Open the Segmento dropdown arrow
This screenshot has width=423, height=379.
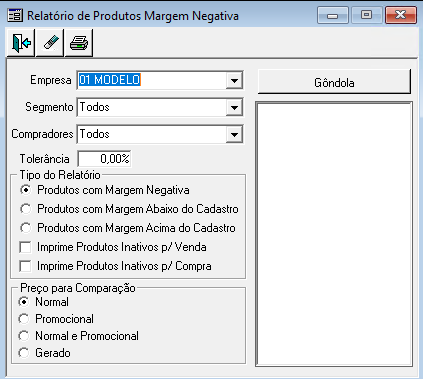(x=234, y=108)
